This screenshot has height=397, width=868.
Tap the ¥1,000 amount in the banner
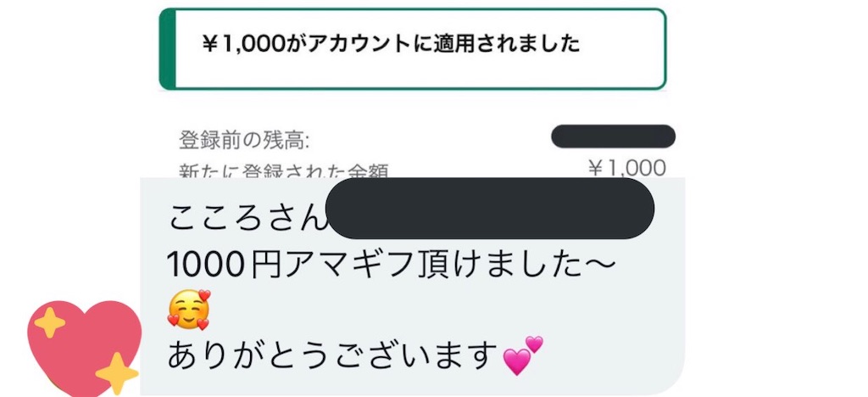(244, 45)
